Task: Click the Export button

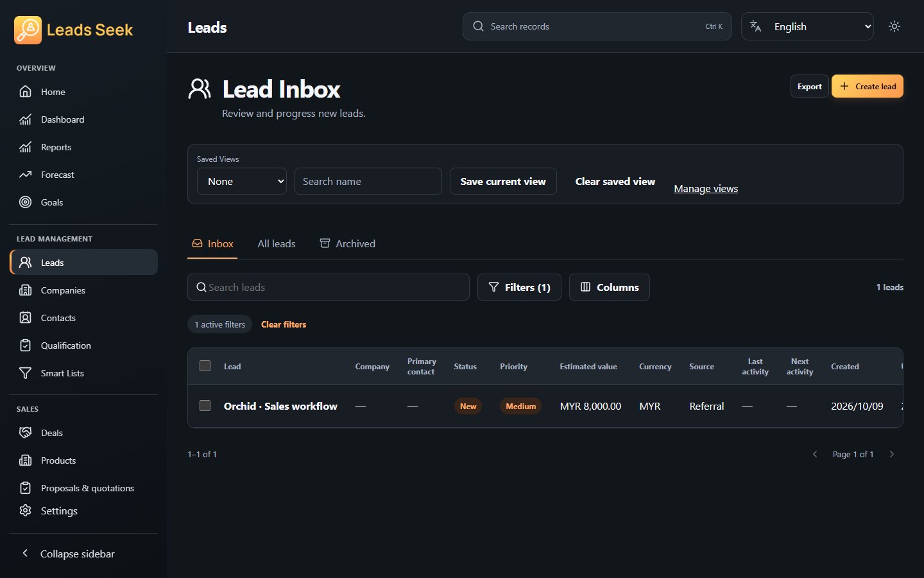Action: [810, 87]
